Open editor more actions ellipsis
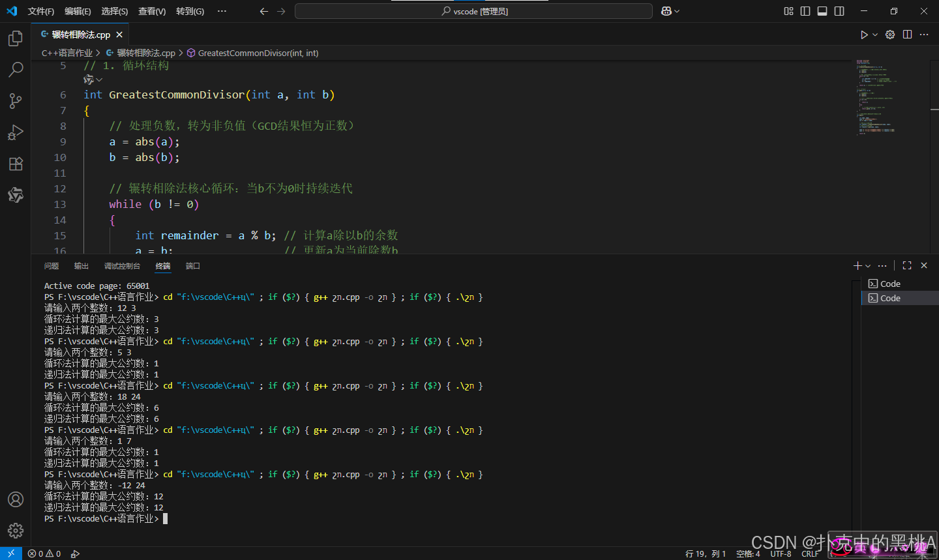This screenshot has height=560, width=939. (924, 35)
